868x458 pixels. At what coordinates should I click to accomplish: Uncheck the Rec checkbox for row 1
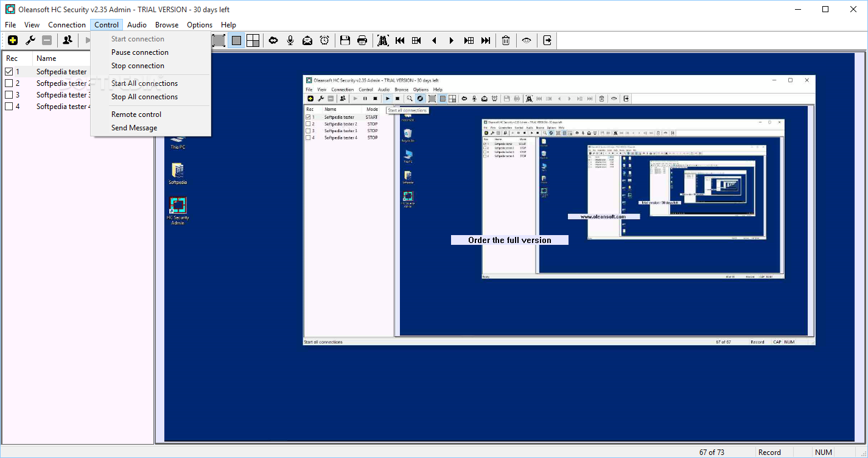point(9,72)
